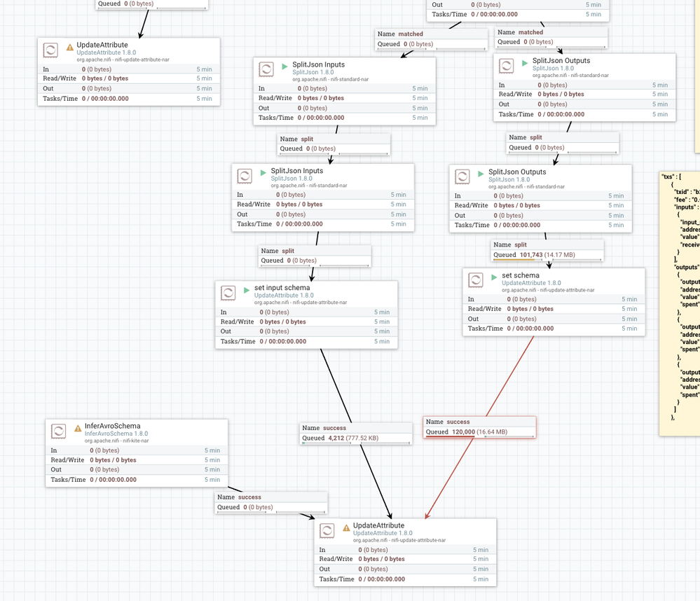Click the play icon on lower SplitJson Inputs
This screenshot has height=601, width=700.
click(263, 173)
